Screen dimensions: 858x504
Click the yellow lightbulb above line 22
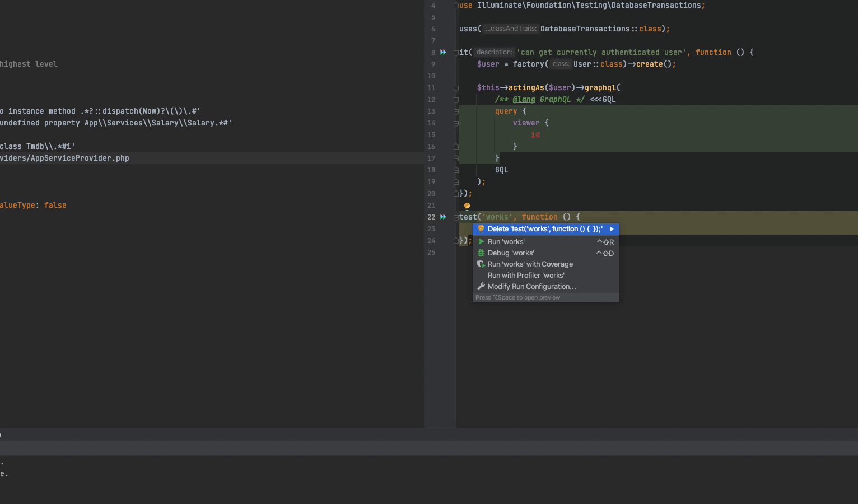[467, 207]
